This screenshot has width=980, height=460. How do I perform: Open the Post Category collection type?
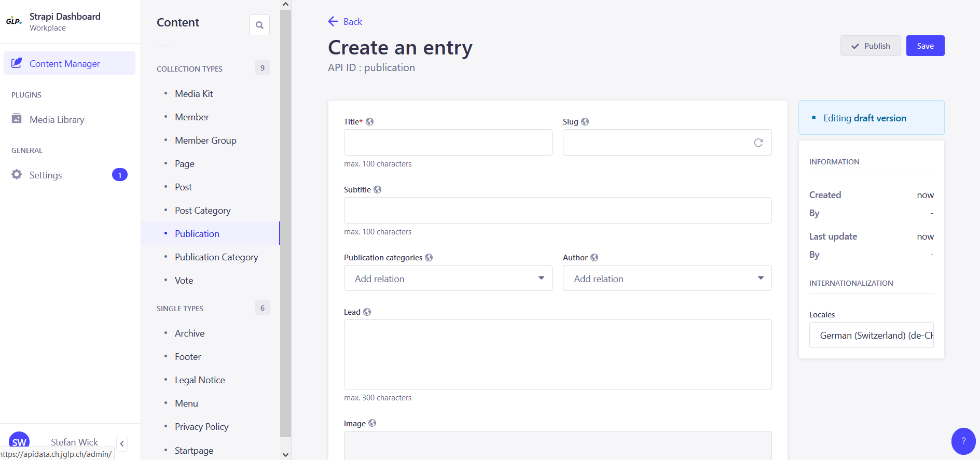pyautogui.click(x=203, y=210)
